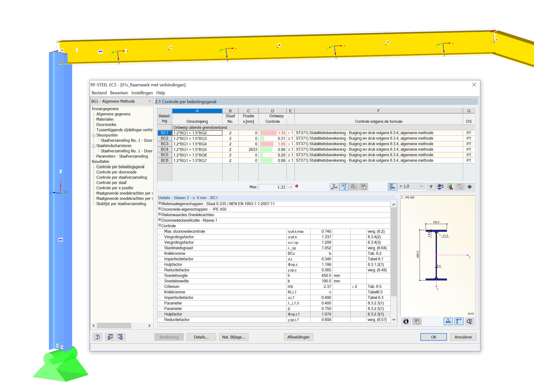Open the Bewerken menu
This screenshot has height=392, width=534.
coord(119,93)
